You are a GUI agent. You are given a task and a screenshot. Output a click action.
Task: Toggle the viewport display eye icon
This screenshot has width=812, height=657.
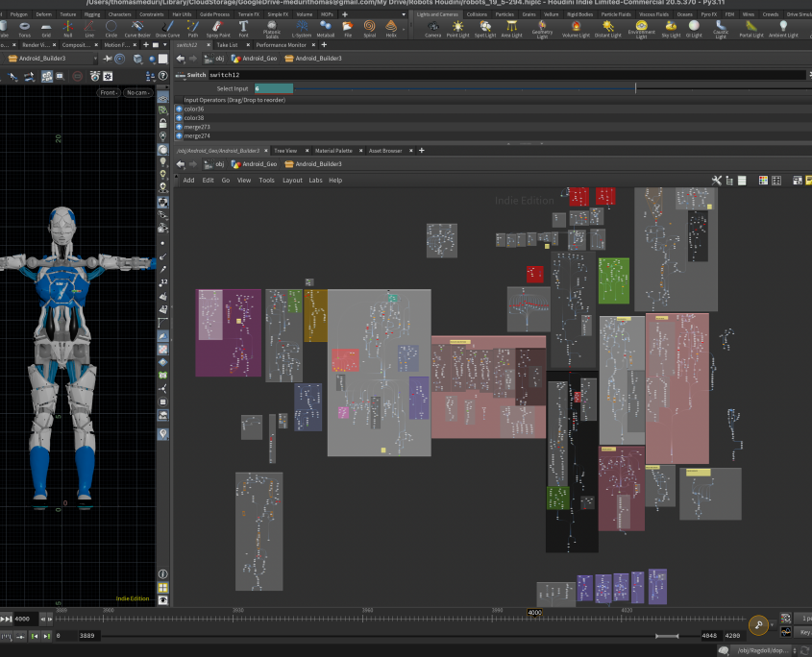(x=163, y=599)
